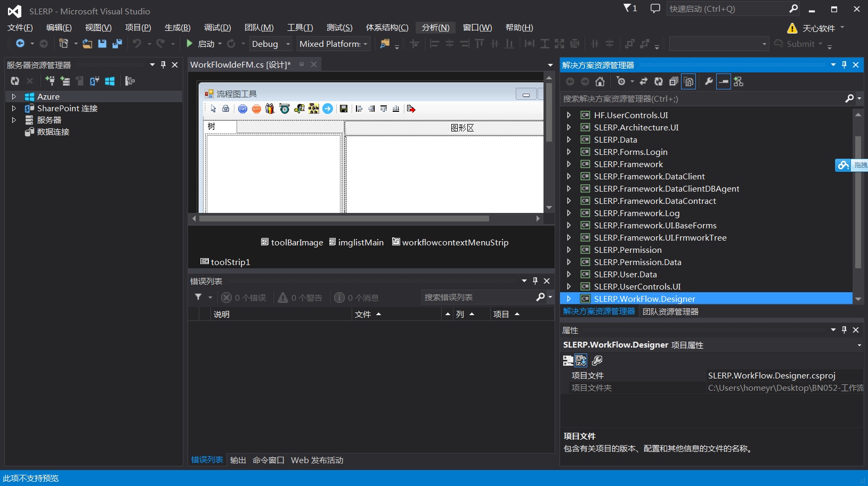Expand the SLERP.Permission project
Viewport: 868px width, 486px height.
coord(569,250)
